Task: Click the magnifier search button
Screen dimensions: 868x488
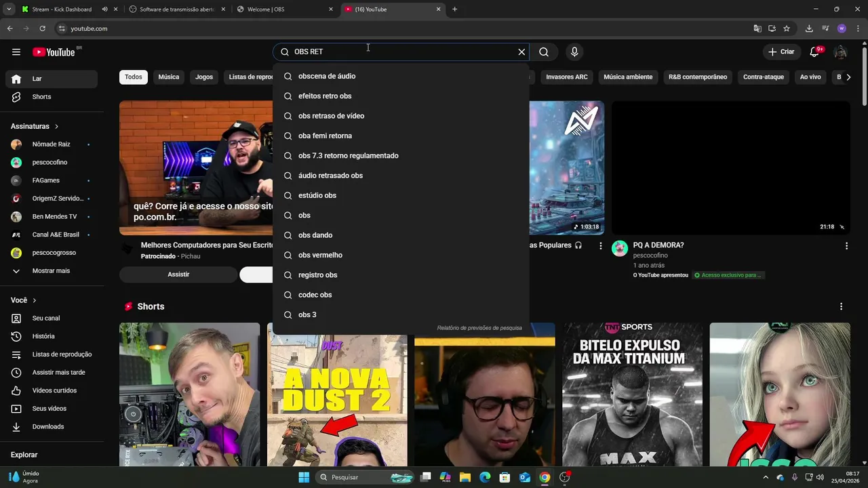Action: point(544,52)
